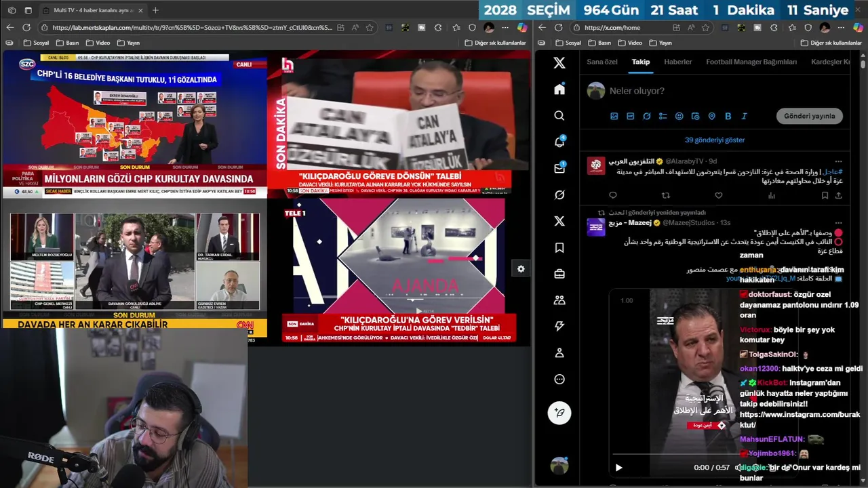868x488 pixels.
Task: Open X messages envelope icon
Action: (559, 168)
